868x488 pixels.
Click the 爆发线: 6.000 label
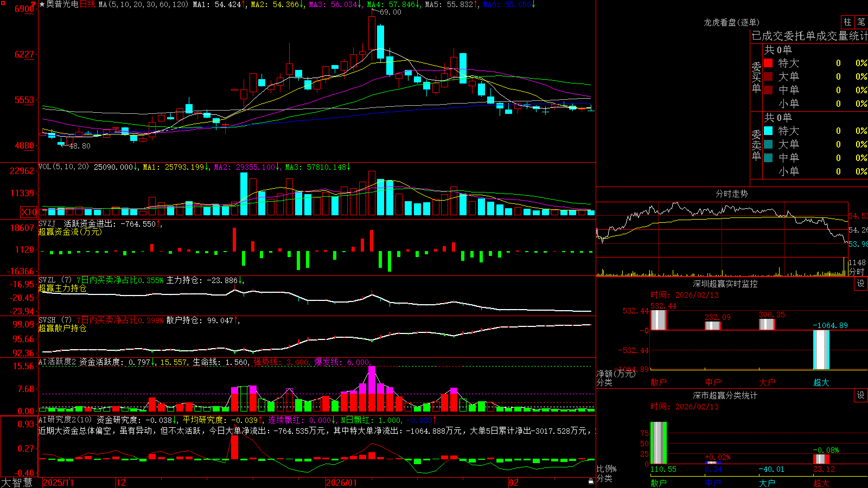342,362
